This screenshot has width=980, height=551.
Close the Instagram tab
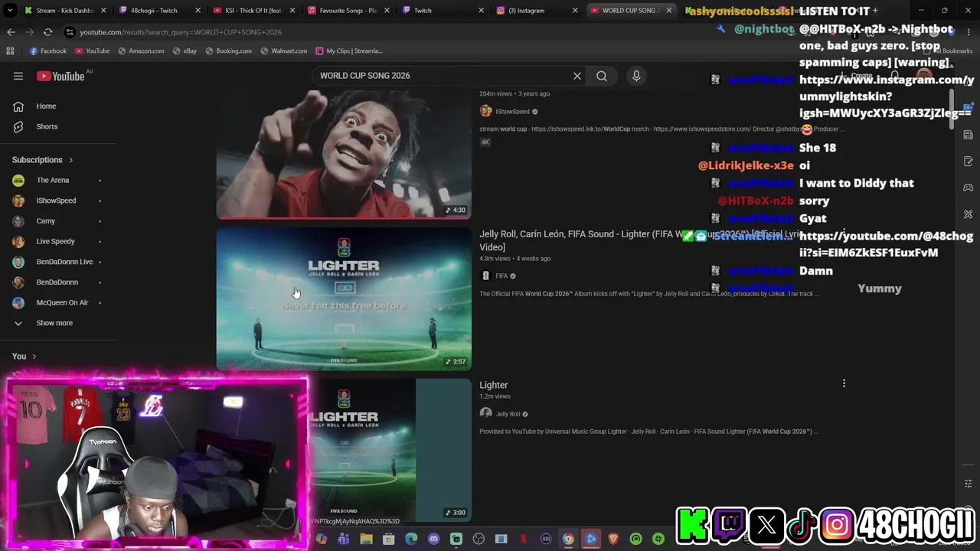pos(575,11)
